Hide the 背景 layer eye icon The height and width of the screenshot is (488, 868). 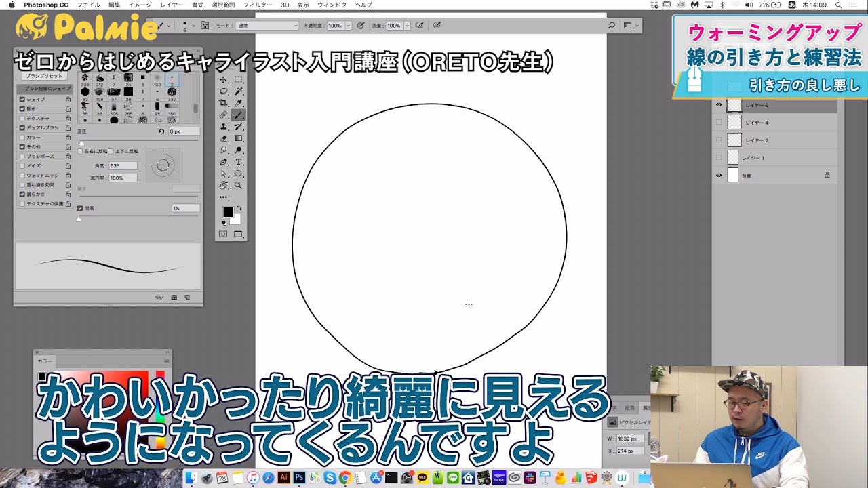(x=719, y=176)
